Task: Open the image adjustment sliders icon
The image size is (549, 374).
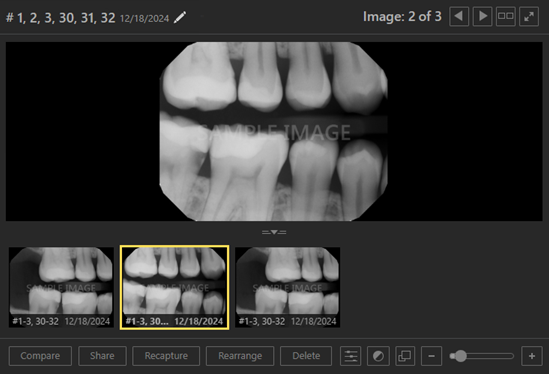Action: [x=350, y=356]
